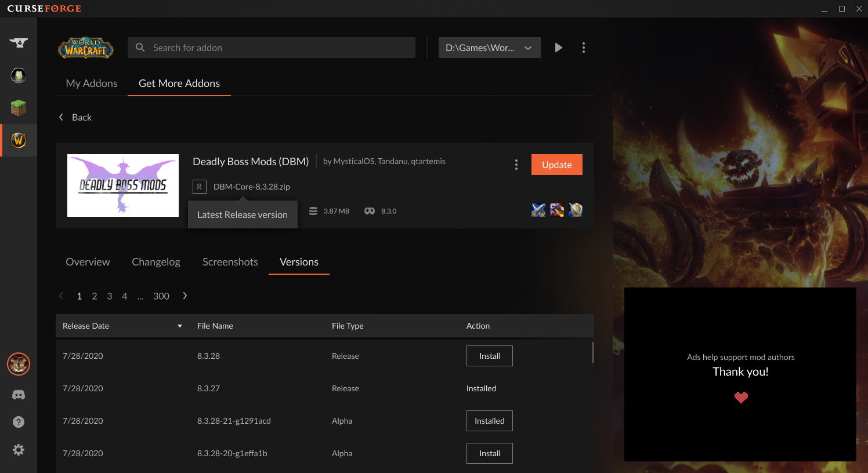This screenshot has height=473, width=868.
Task: Maximize the CurseForge window
Action: point(842,9)
